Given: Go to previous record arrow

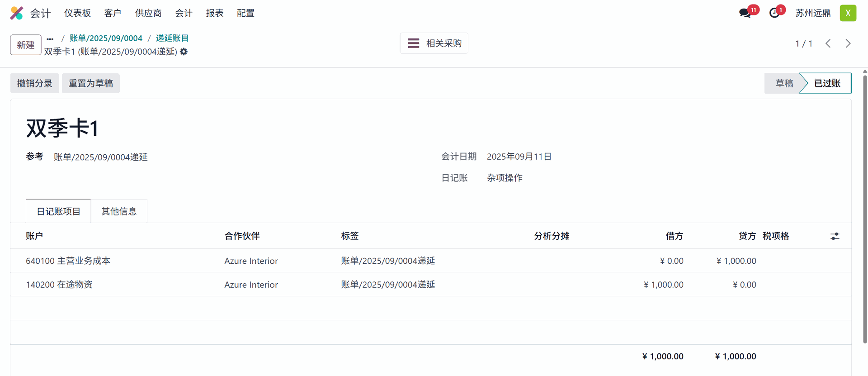Looking at the screenshot, I should pyautogui.click(x=828, y=43).
